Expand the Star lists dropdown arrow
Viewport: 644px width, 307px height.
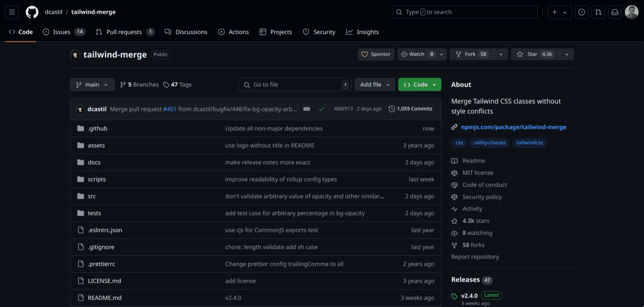click(x=567, y=54)
